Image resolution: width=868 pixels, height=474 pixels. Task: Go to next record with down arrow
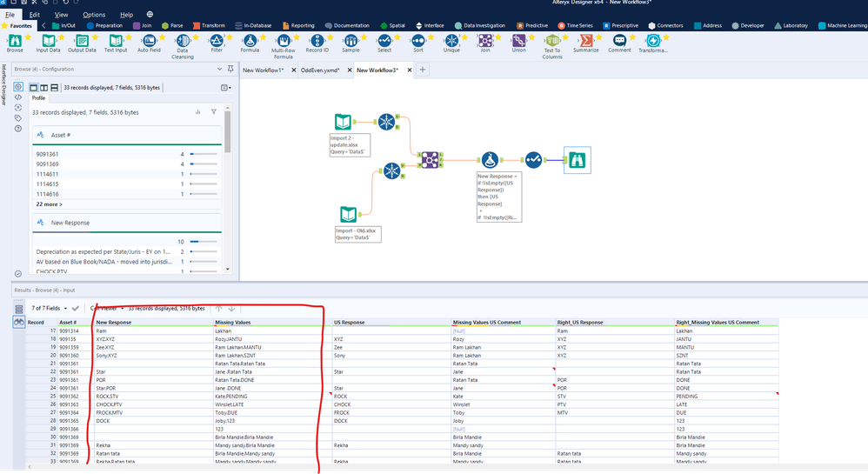tap(231, 309)
